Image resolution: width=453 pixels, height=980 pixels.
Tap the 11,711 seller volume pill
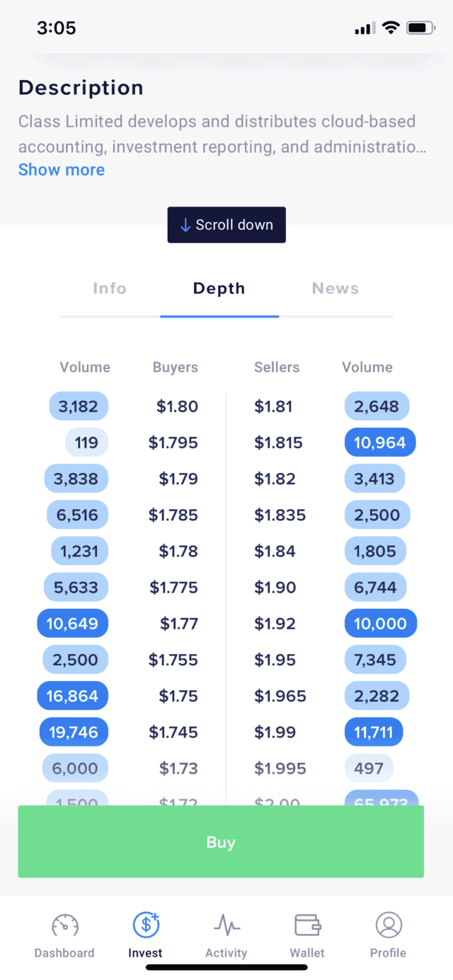pyautogui.click(x=374, y=732)
